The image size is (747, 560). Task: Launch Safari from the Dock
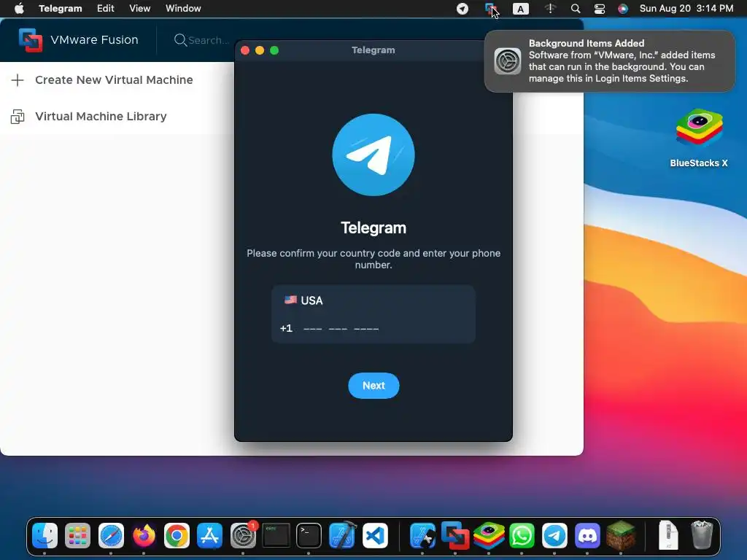(111, 536)
